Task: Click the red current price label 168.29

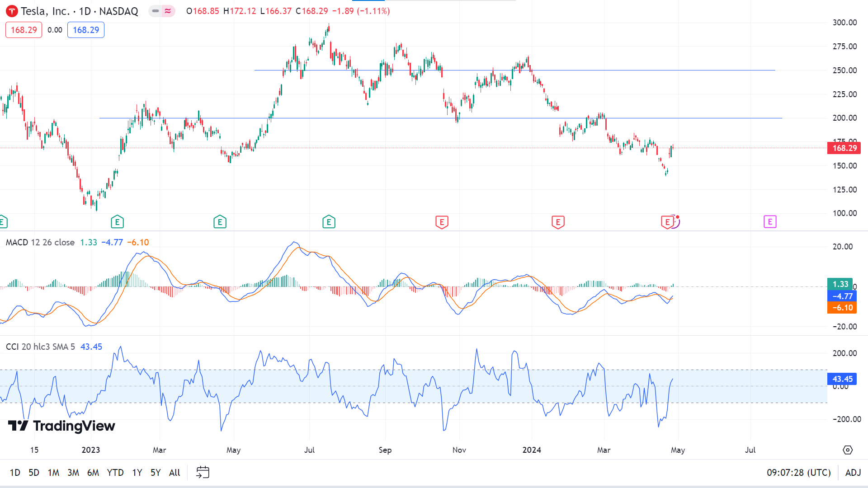Action: coord(844,148)
